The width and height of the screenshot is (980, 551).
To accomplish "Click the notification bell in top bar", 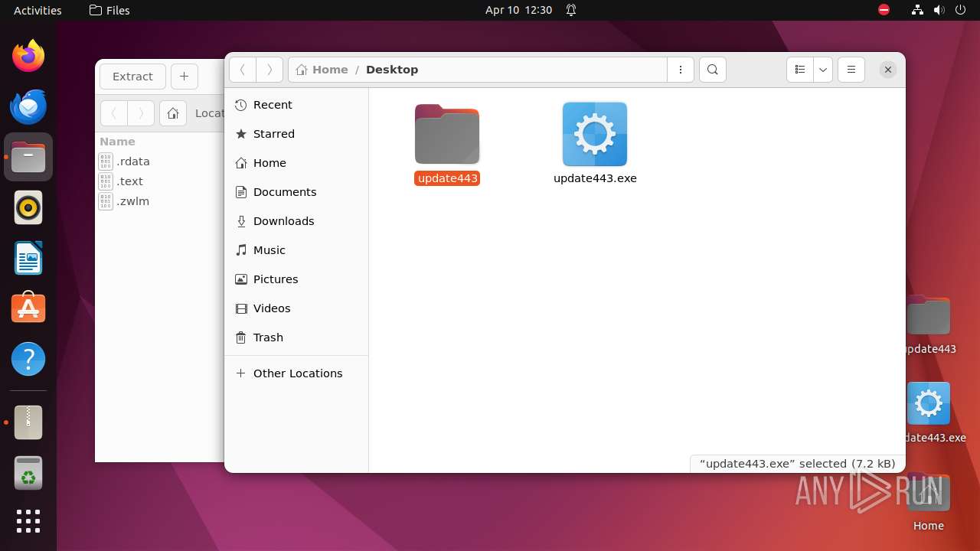I will coord(571,10).
